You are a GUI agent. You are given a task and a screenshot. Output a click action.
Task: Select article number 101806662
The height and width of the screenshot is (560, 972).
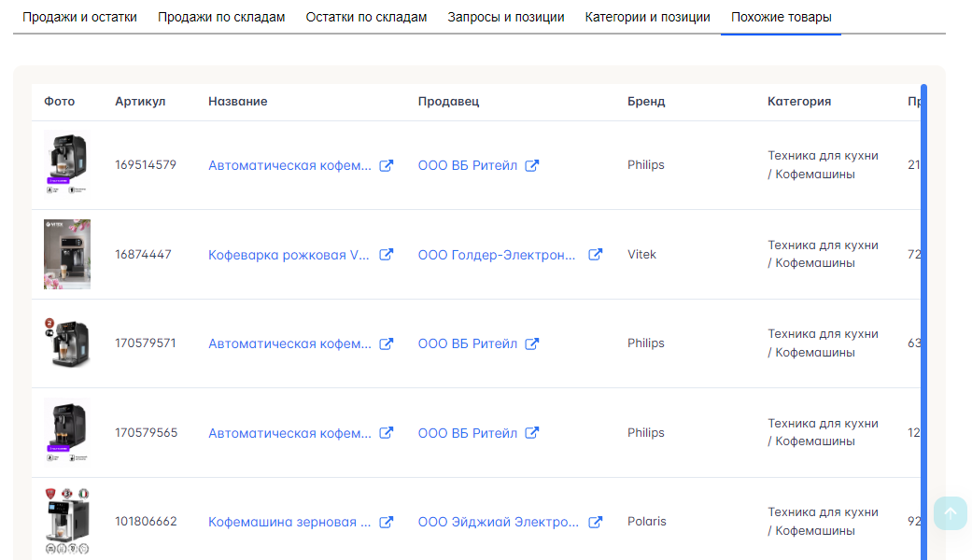coord(147,522)
